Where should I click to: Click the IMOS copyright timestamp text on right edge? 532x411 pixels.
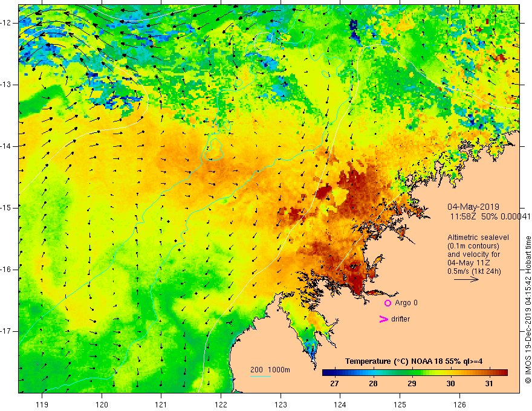click(528, 309)
